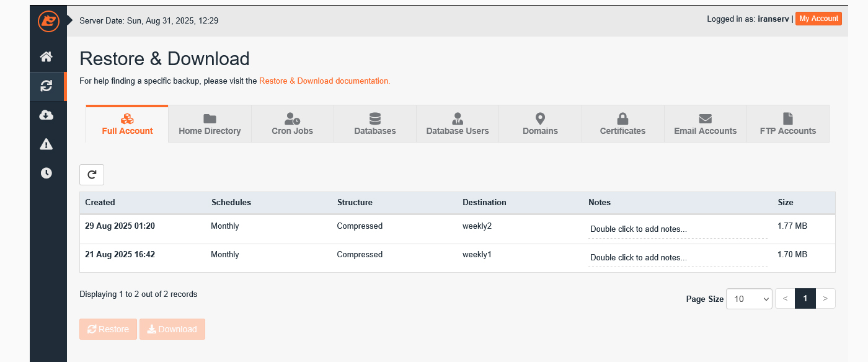
Task: Open the Databases tab
Action: 374,124
